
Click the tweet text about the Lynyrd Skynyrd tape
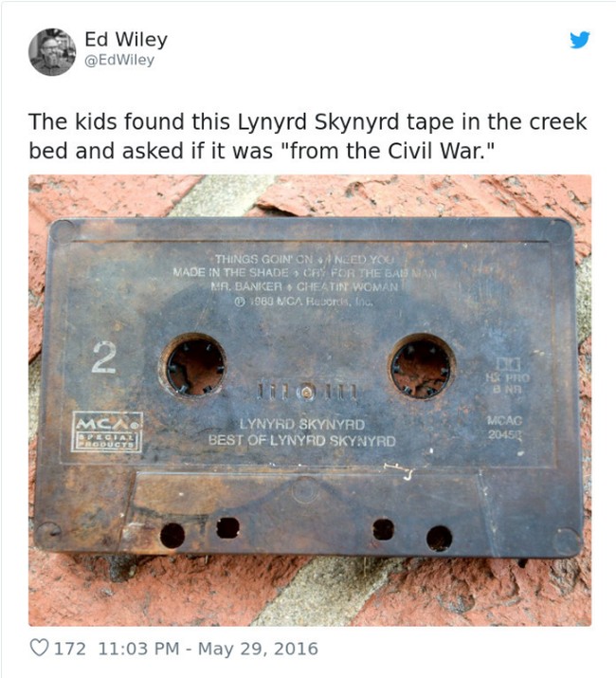tap(307, 136)
